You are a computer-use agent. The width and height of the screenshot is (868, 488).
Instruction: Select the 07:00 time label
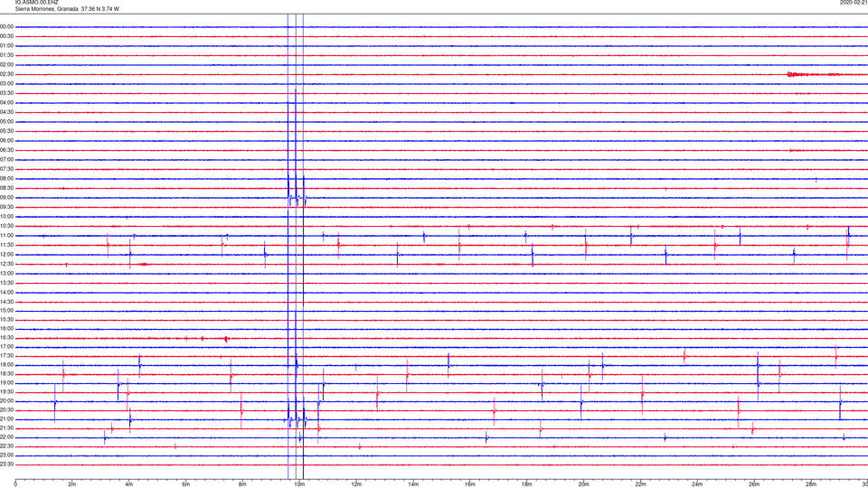7,159
